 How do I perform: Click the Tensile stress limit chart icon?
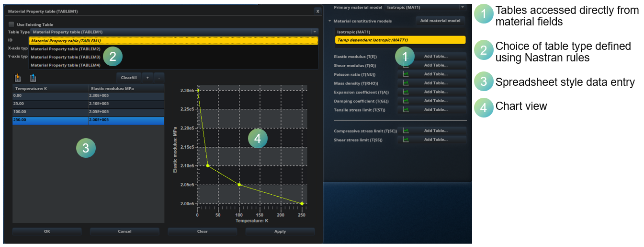pos(406,110)
